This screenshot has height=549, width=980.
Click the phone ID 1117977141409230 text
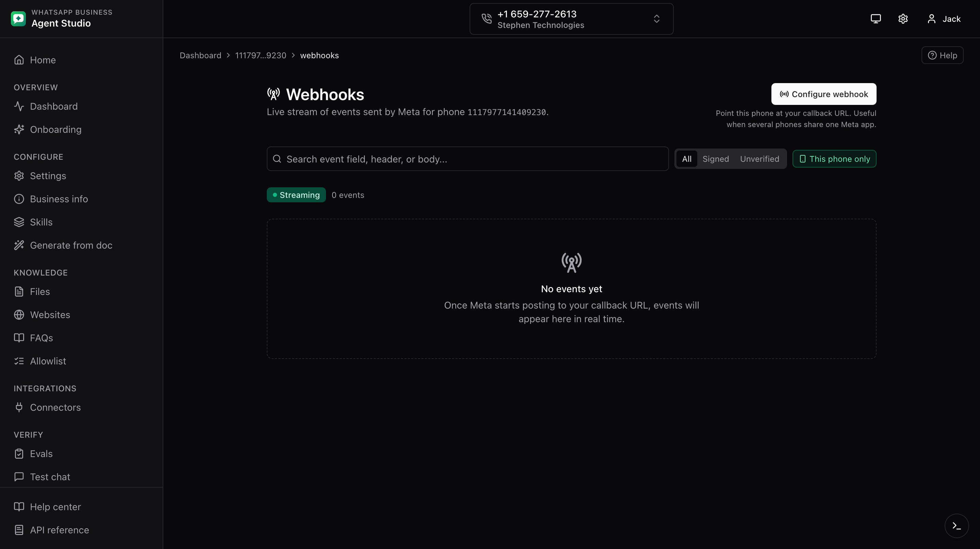tap(506, 112)
